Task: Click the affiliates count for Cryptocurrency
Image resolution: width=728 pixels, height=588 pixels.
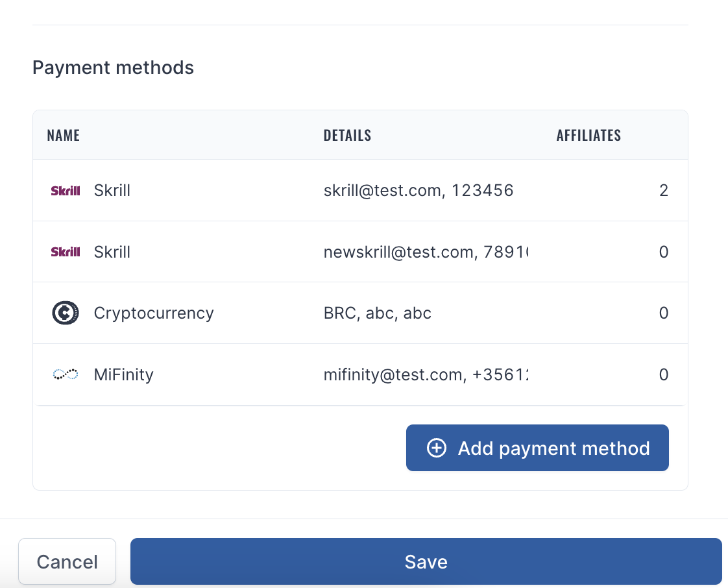Action: pos(664,313)
